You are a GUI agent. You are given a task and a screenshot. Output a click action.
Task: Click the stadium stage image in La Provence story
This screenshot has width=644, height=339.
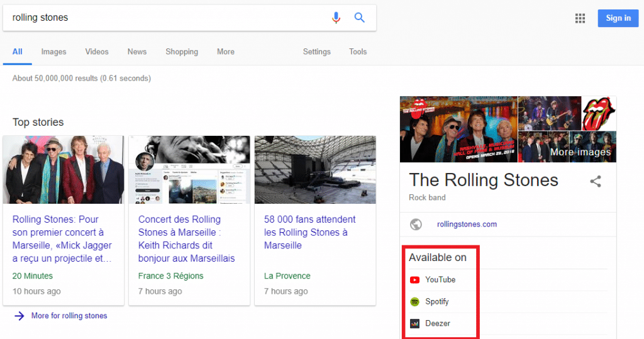click(x=315, y=170)
